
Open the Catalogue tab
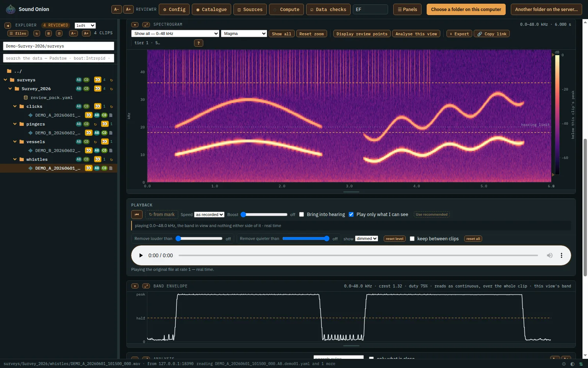click(211, 10)
